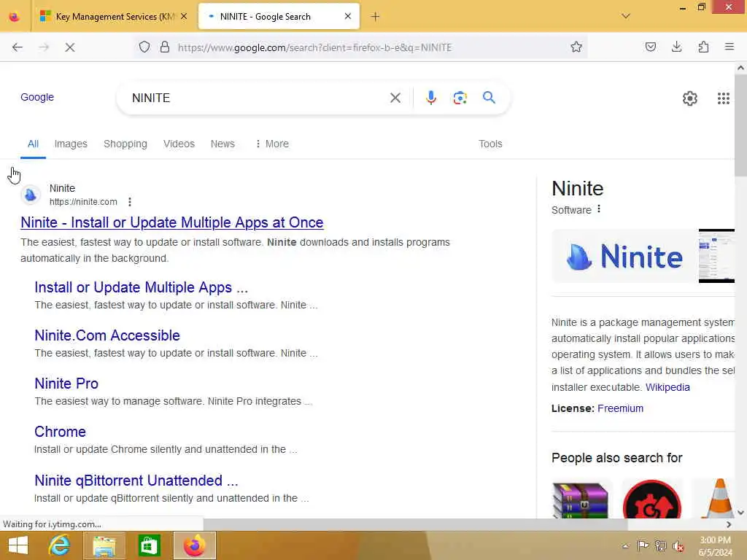Start voice search with the microphone icon
This screenshot has width=747, height=560.
(431, 98)
